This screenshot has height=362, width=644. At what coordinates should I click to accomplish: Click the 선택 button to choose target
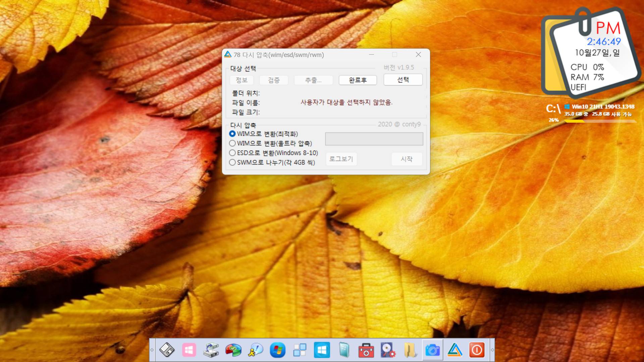click(403, 80)
